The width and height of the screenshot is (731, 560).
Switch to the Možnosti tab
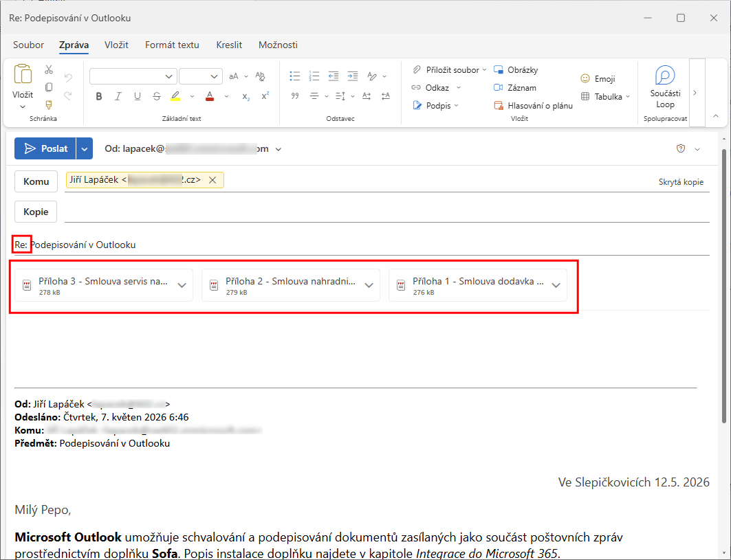278,45
